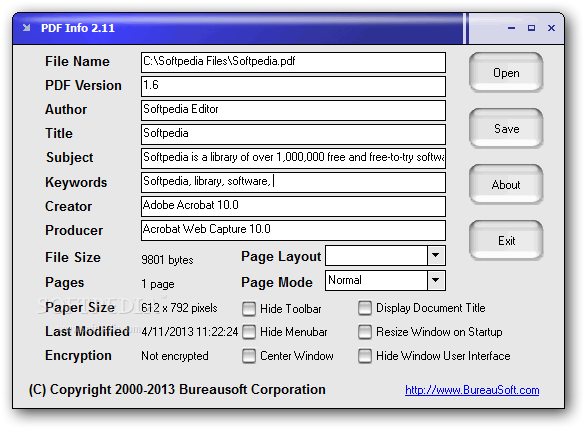Enable the Hide Toolbar checkbox

249,309
